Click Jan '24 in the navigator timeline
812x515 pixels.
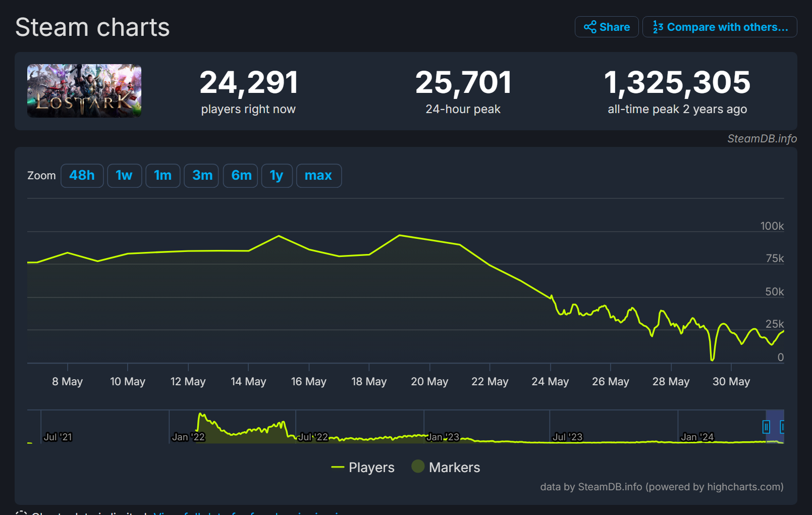697,437
